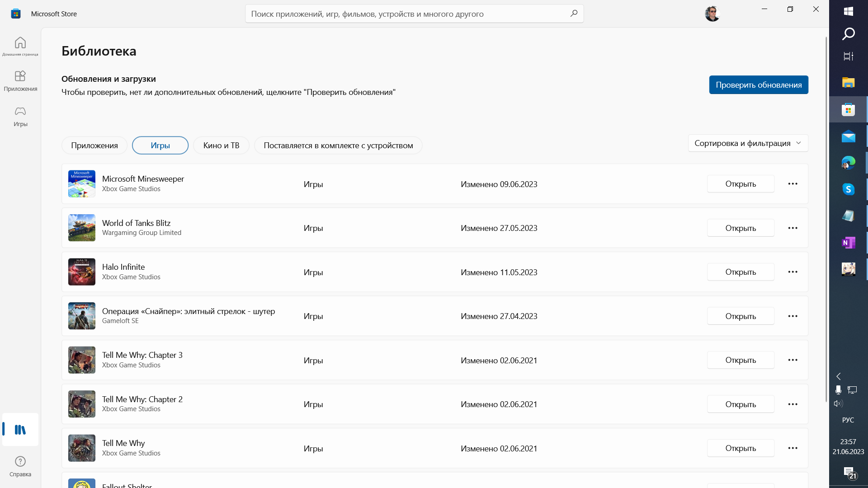Select Поставляется в комплекте с устройством tab
The height and width of the screenshot is (488, 868).
click(338, 145)
